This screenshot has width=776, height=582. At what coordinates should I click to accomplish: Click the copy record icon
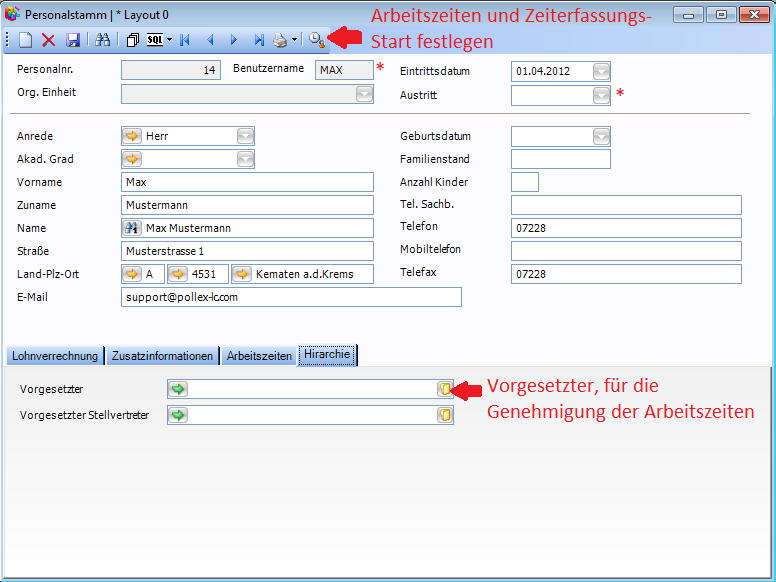[133, 40]
